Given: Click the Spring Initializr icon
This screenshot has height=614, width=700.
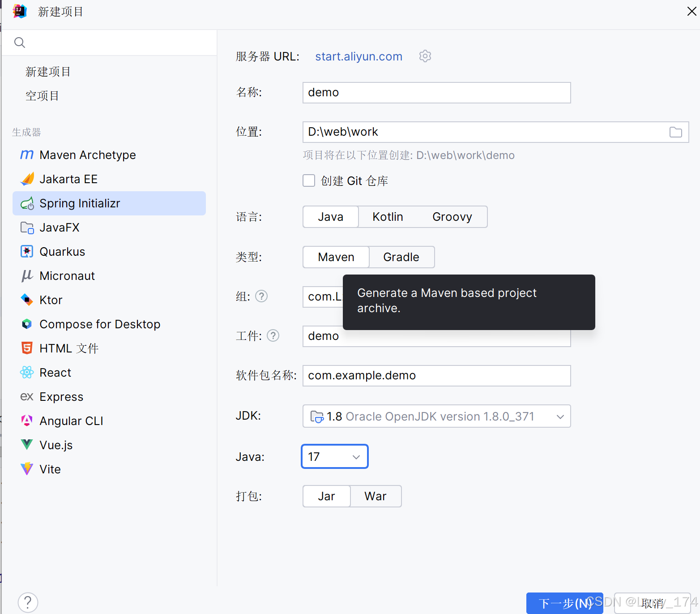Looking at the screenshot, I should click(27, 203).
